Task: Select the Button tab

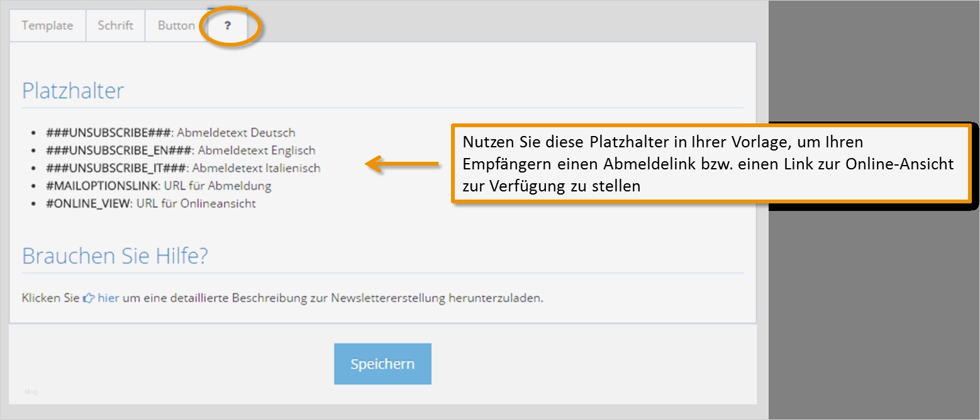Action: [175, 26]
